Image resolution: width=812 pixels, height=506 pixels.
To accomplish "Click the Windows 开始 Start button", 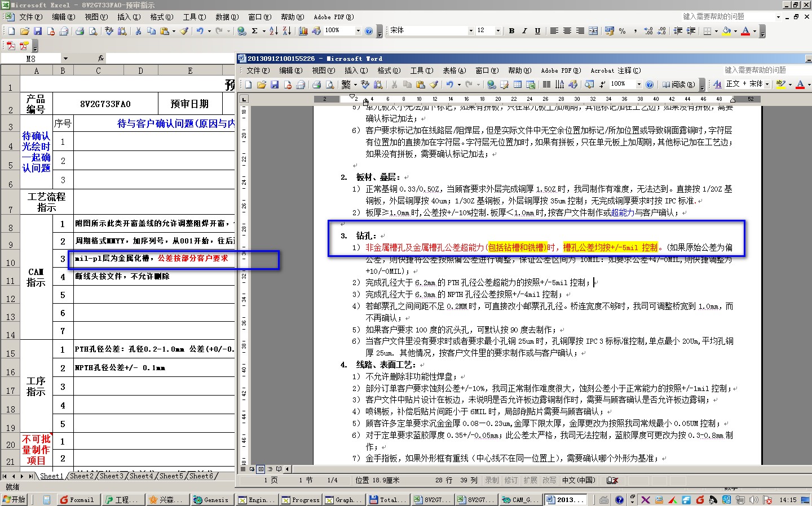I will coord(15,500).
